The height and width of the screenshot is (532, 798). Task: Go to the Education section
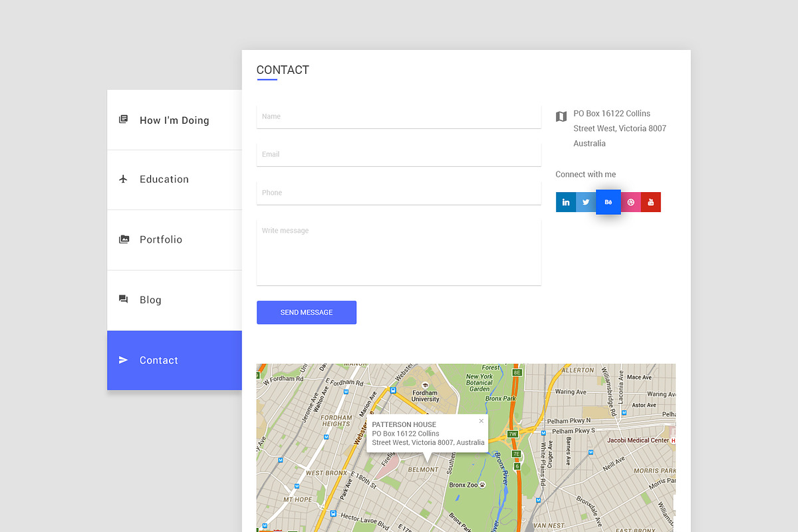click(x=174, y=180)
